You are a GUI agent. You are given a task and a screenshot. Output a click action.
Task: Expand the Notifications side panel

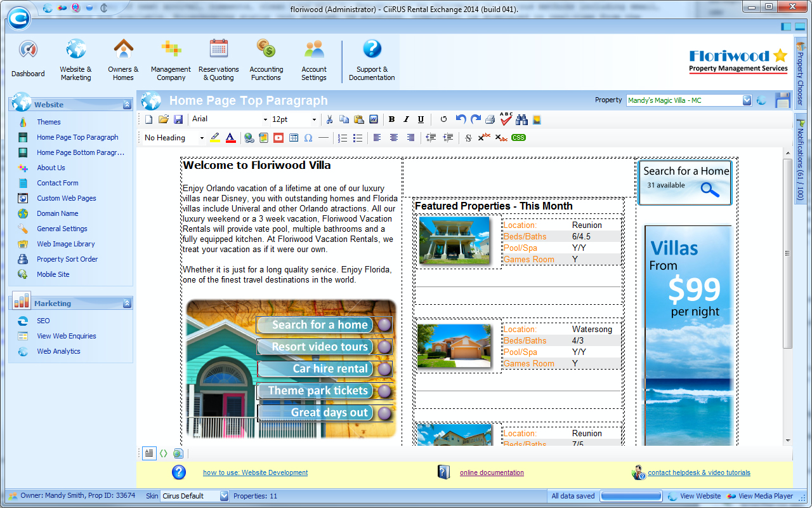(800, 159)
